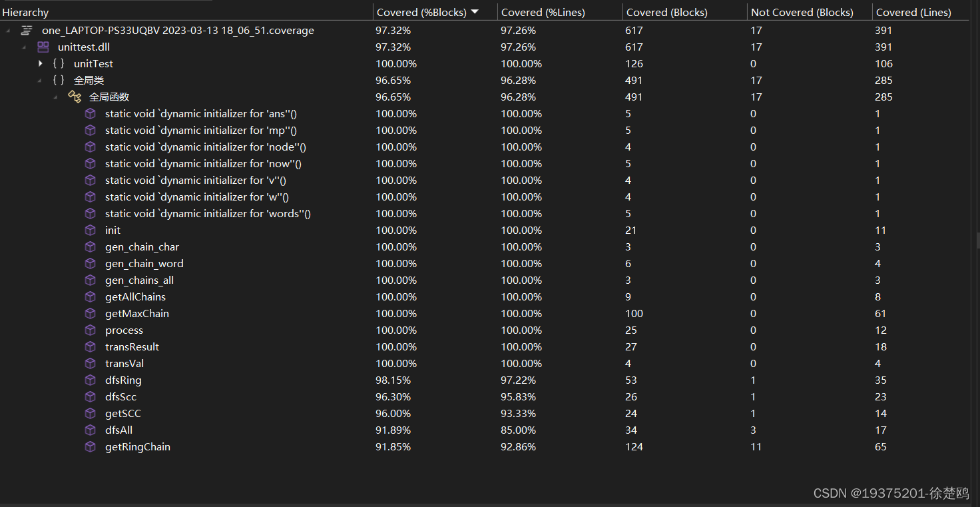The width and height of the screenshot is (980, 507).
Task: Click covered lines value 106 for unitTest
Action: point(884,64)
